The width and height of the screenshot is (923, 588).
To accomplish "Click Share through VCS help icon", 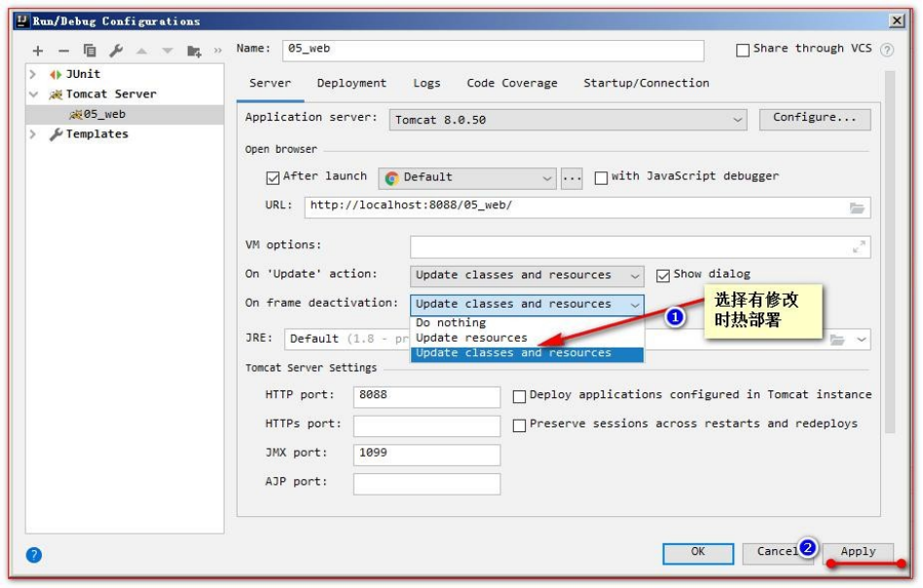I will pyautogui.click(x=887, y=50).
